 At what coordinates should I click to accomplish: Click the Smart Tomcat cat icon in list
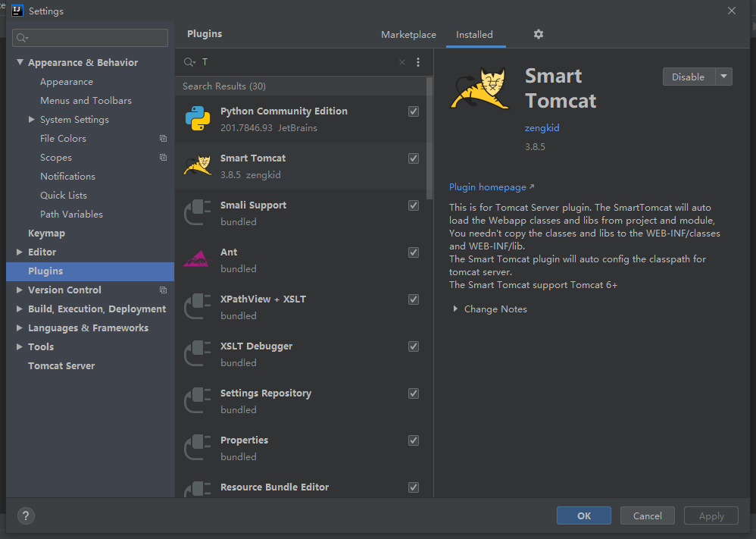click(x=198, y=166)
